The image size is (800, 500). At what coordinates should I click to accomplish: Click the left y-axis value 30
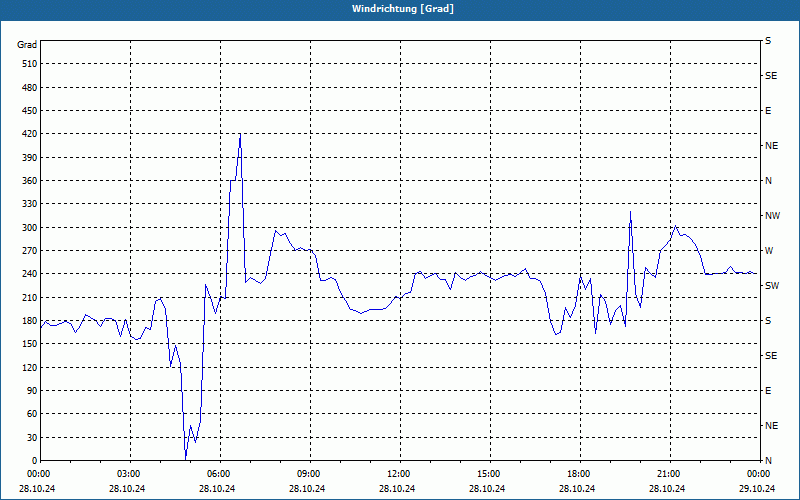pos(32,438)
